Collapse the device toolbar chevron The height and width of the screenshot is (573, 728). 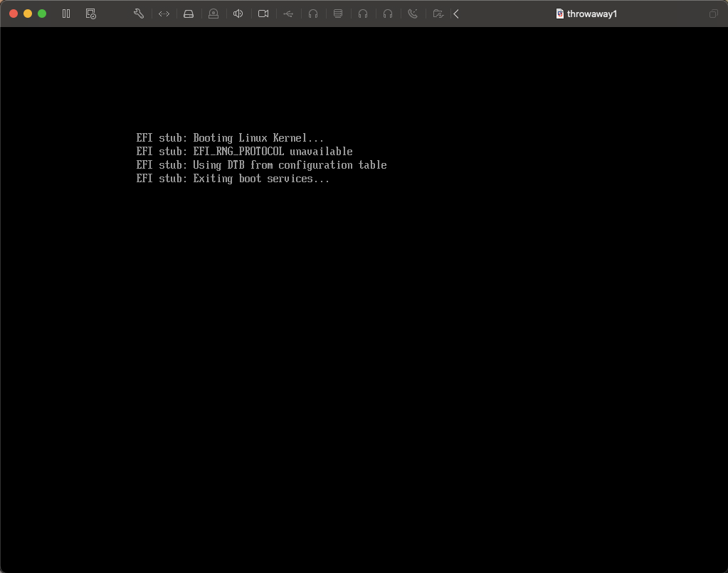pos(456,14)
